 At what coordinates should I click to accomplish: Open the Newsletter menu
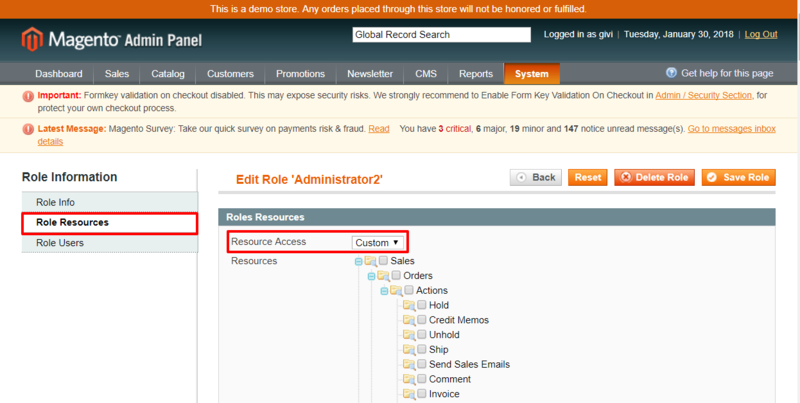(x=370, y=74)
